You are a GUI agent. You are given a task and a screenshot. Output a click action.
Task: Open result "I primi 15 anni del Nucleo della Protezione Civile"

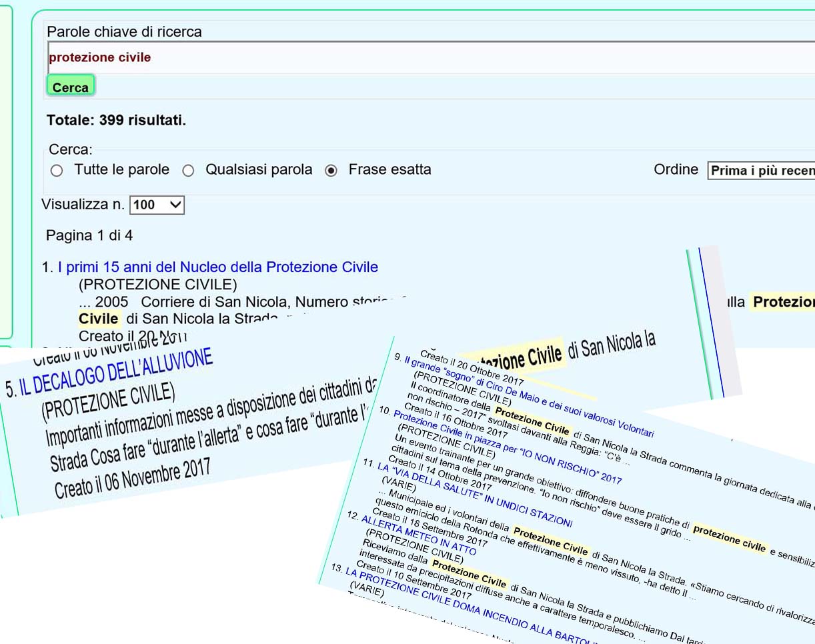[x=218, y=267]
